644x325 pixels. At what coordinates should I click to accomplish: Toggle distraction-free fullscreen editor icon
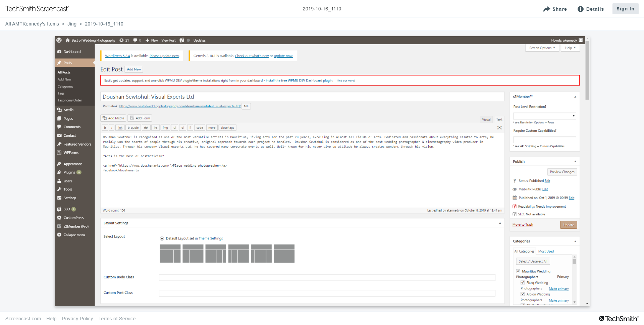tap(499, 127)
